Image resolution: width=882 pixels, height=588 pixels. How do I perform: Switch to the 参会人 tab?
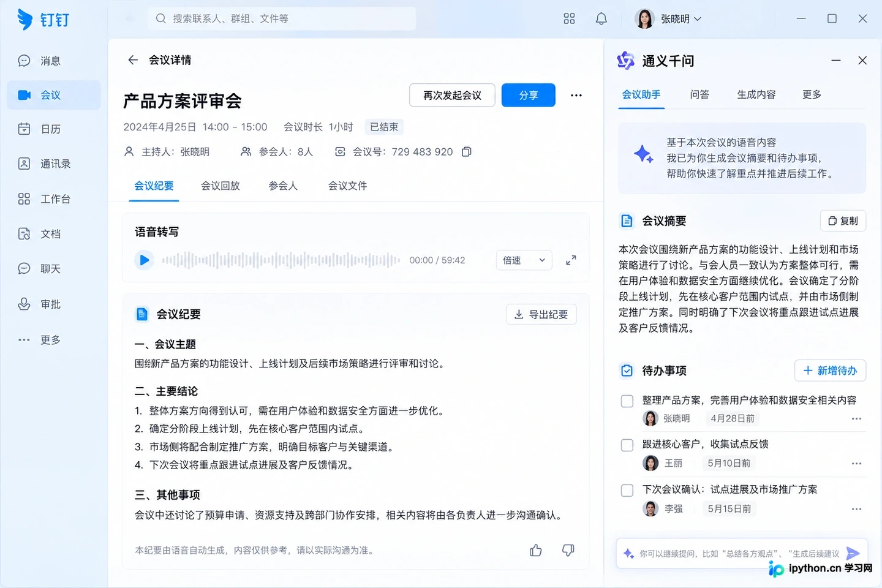(x=283, y=186)
